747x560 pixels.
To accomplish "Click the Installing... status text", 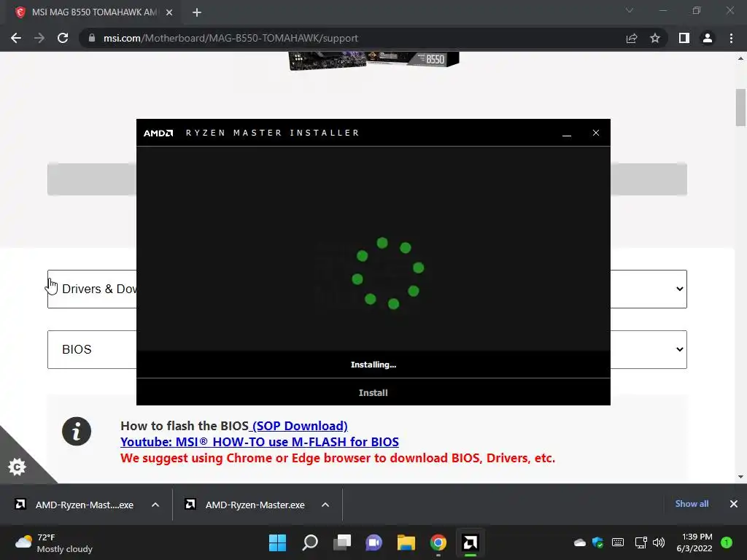I will pyautogui.click(x=373, y=365).
